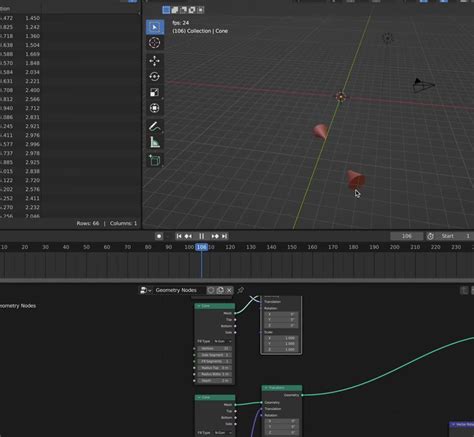
Task: Click the Side Segments field
Action: click(214, 355)
